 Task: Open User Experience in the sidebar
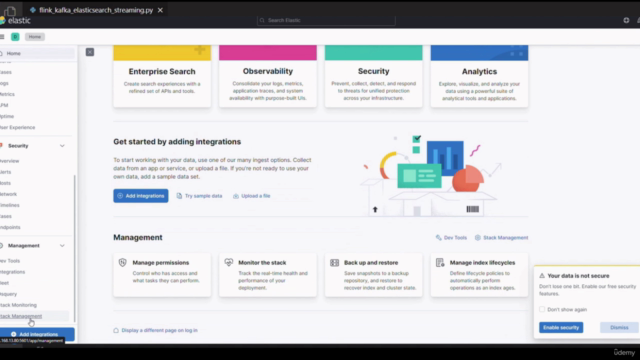coord(18,127)
